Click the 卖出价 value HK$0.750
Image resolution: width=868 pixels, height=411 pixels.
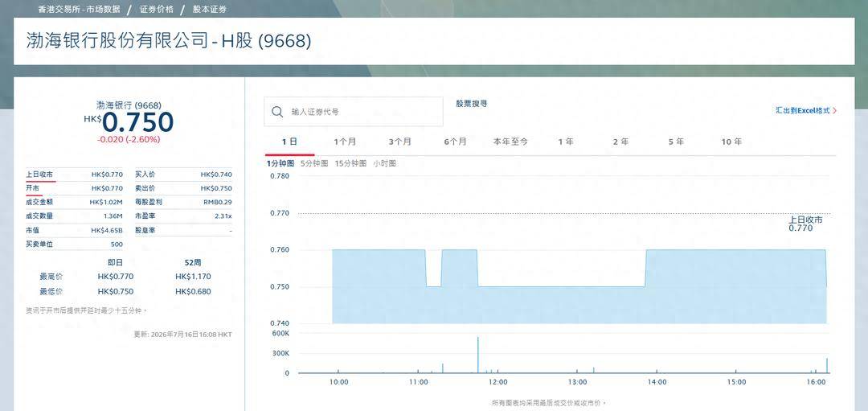(x=216, y=188)
